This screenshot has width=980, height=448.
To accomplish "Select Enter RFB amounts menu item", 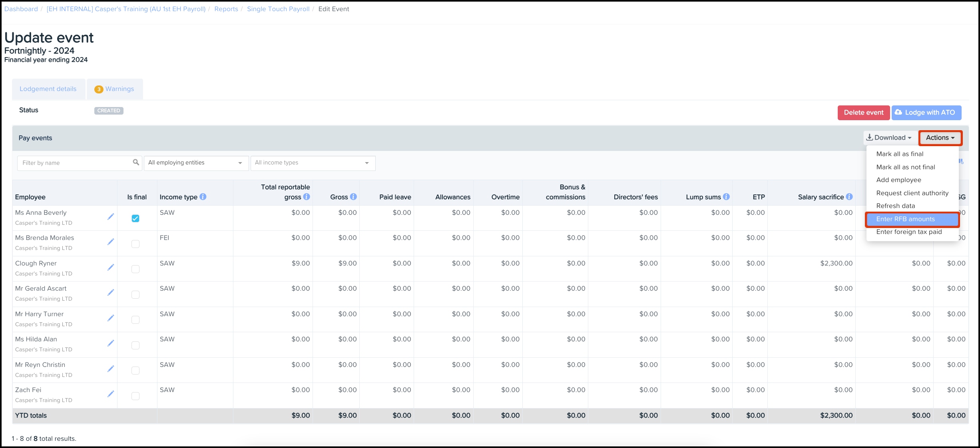I will [x=906, y=219].
